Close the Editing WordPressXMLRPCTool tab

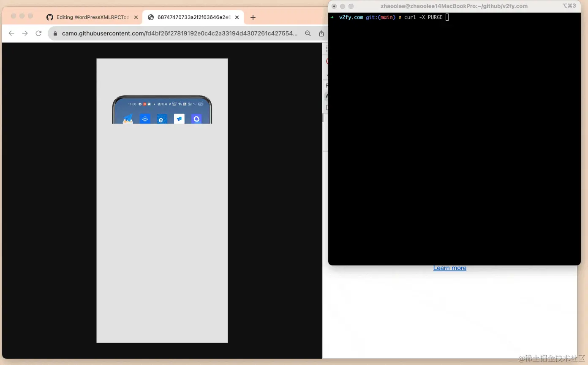136,17
